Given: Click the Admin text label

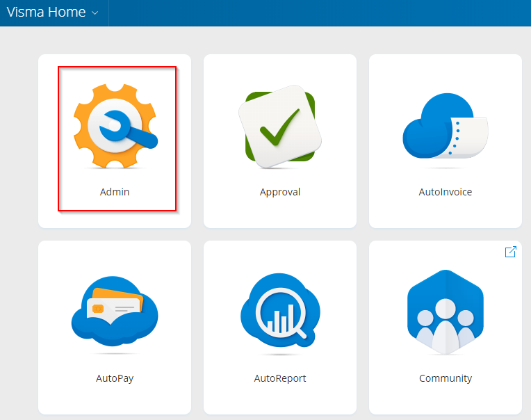Looking at the screenshot, I should [115, 192].
